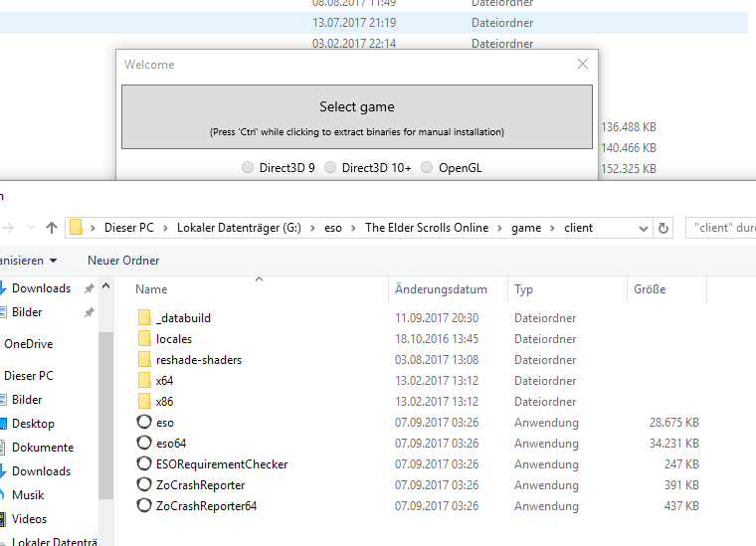The image size is (756, 546).
Task: Select the ZoCrashReporter64 application icon
Action: point(144,505)
